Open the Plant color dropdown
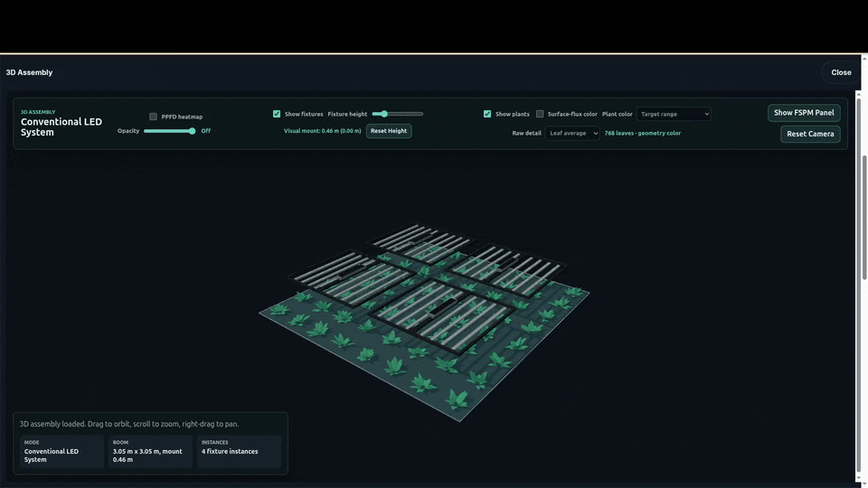Image resolution: width=868 pixels, height=488 pixels. 674,114
